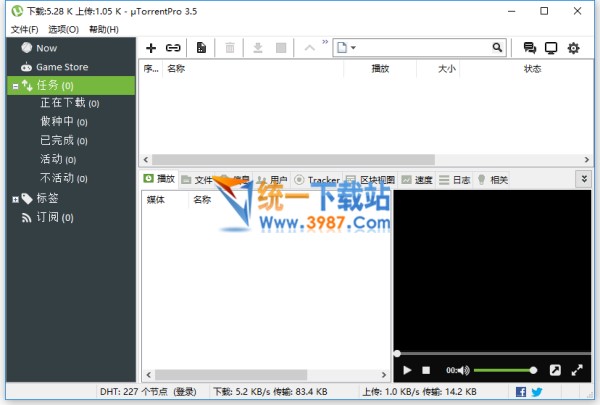Expand the hidden toolbar items chevron
The width and height of the screenshot is (600, 405).
point(325,42)
